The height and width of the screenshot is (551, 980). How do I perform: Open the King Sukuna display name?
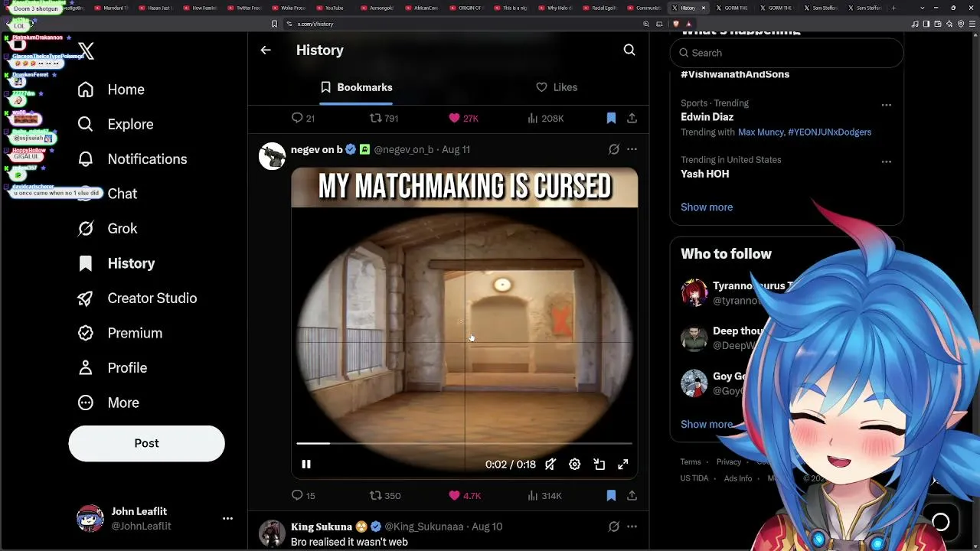click(322, 527)
